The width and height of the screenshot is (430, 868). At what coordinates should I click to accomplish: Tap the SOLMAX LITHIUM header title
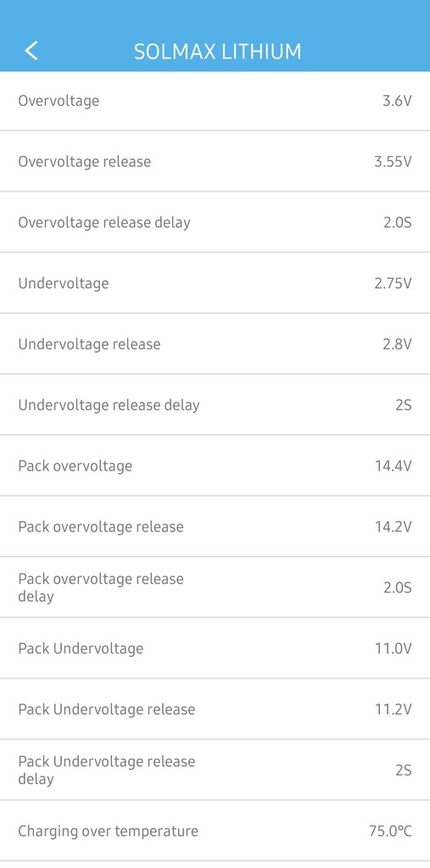(x=218, y=52)
